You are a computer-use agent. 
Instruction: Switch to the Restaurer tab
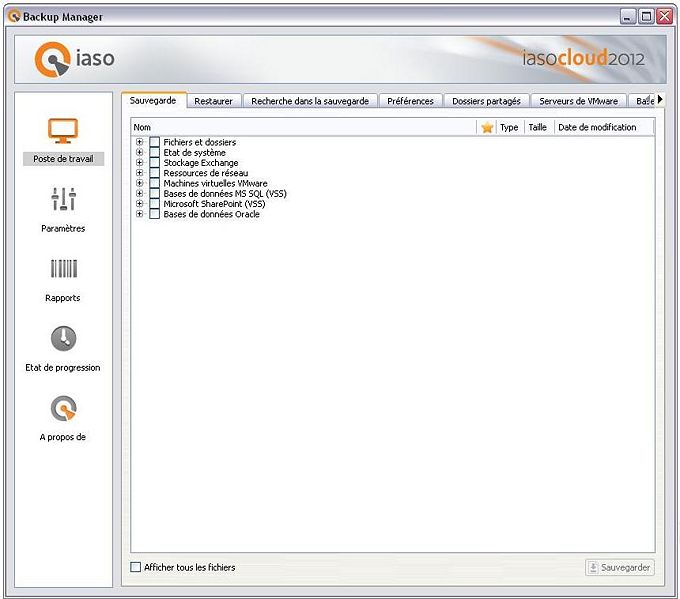[213, 101]
